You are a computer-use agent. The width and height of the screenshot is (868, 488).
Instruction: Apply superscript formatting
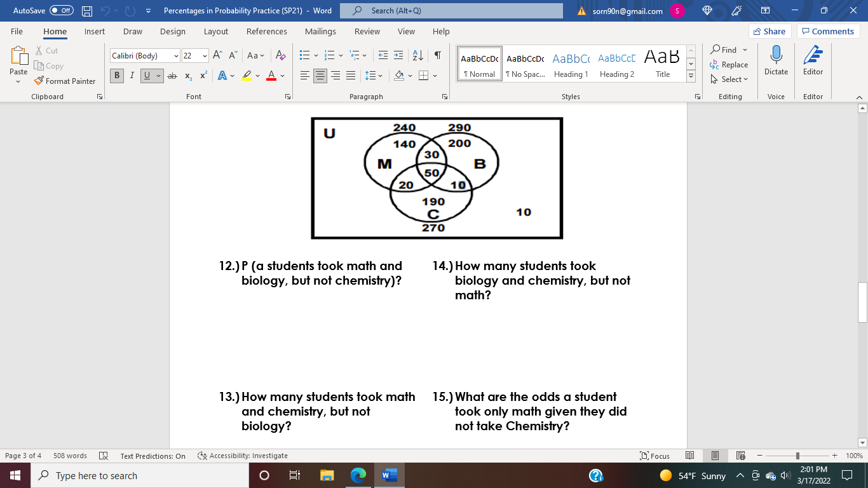203,76
